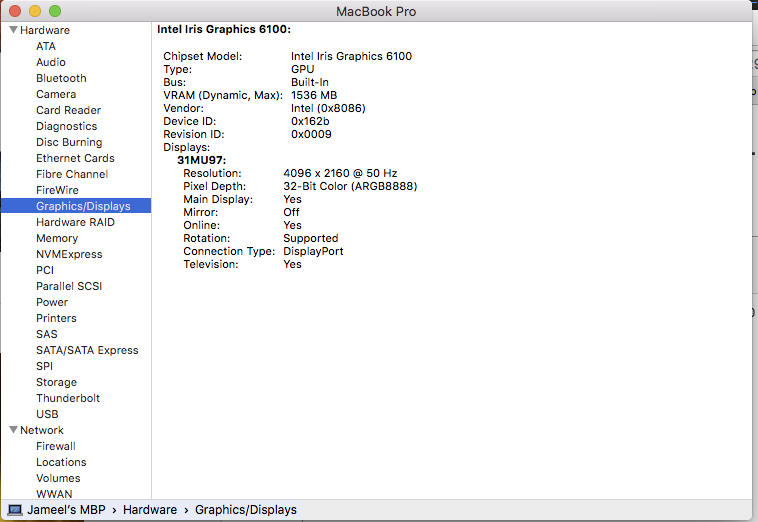This screenshot has width=758, height=522.
Task: Open SATA/SATA Express information
Action: pyautogui.click(x=87, y=350)
